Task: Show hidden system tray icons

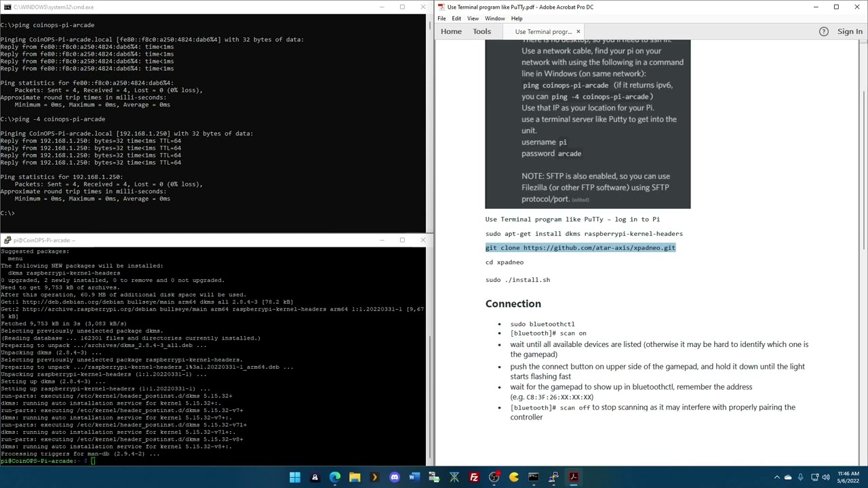Action: [x=777, y=477]
